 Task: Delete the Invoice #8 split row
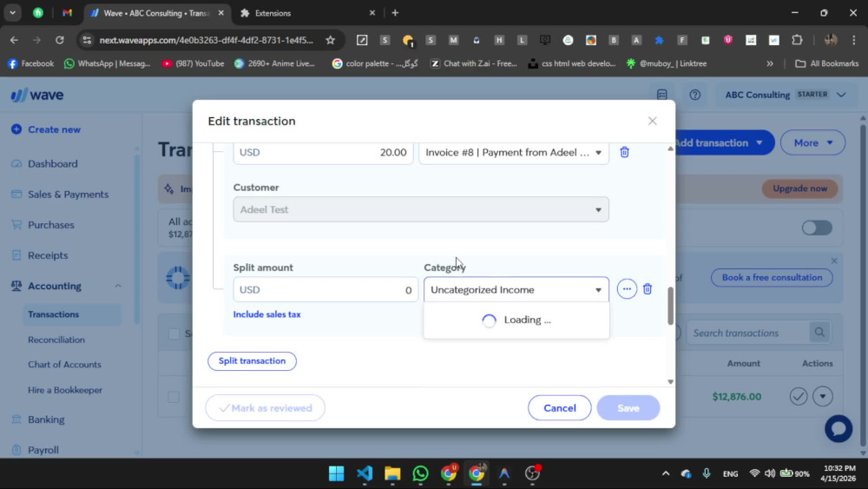tap(624, 152)
